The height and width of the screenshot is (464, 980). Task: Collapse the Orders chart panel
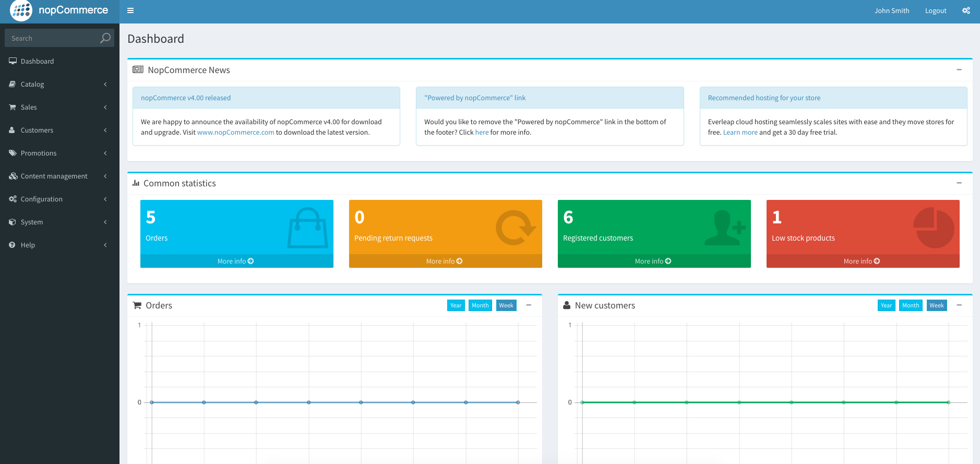click(529, 305)
